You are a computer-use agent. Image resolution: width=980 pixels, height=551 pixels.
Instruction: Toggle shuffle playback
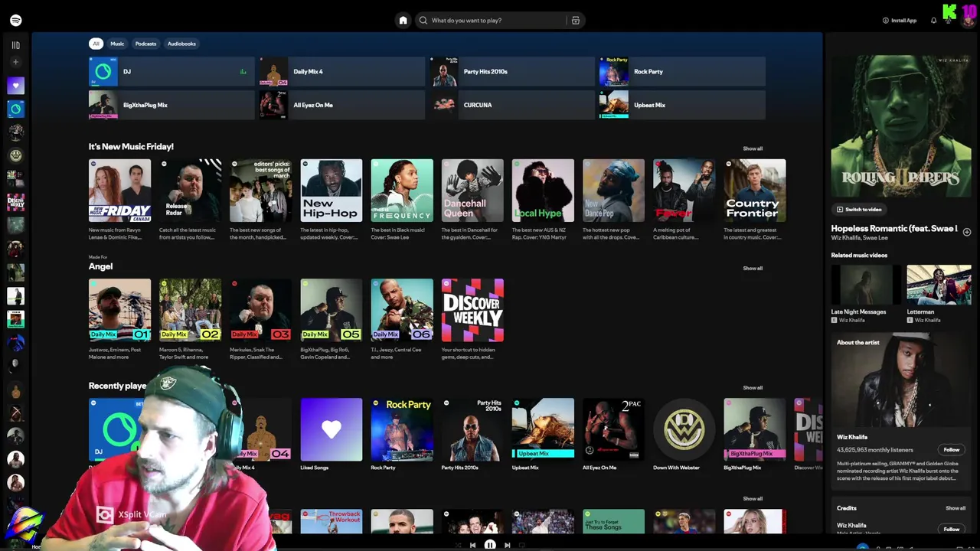point(458,545)
